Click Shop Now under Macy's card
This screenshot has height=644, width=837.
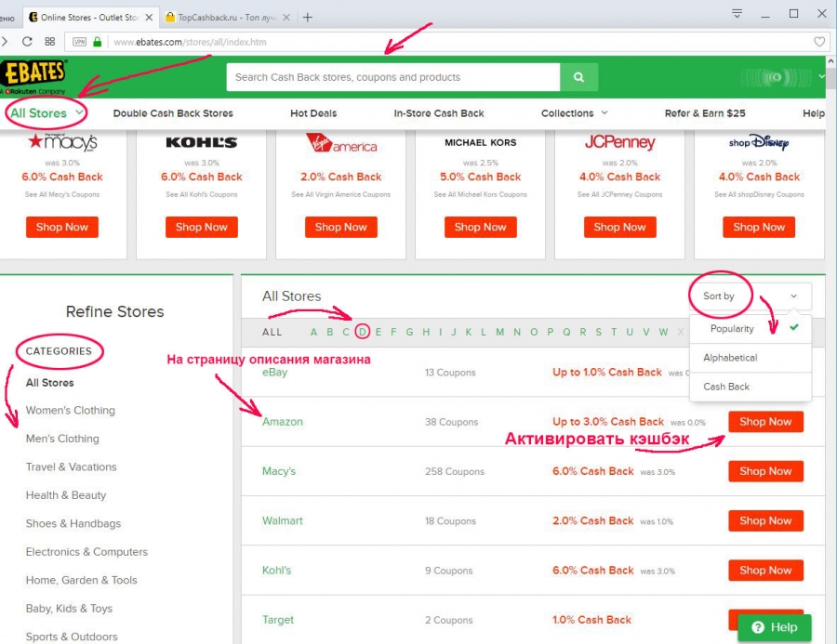click(62, 228)
